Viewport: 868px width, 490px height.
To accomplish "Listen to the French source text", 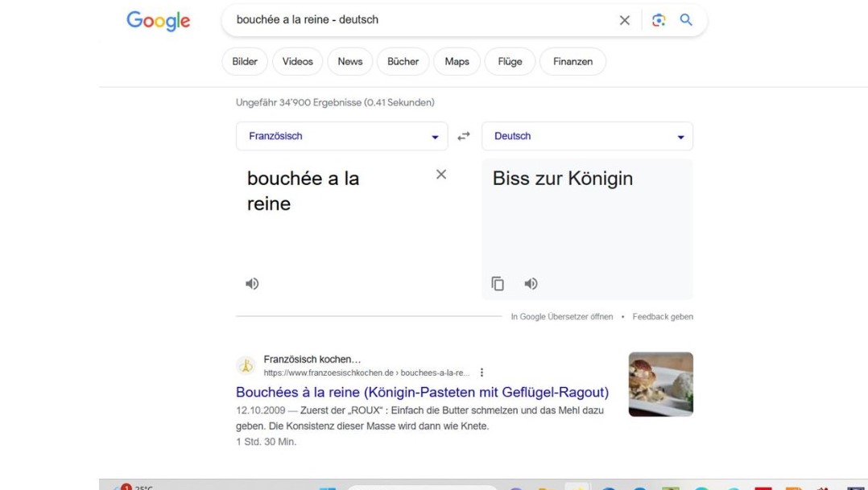I will [x=252, y=283].
